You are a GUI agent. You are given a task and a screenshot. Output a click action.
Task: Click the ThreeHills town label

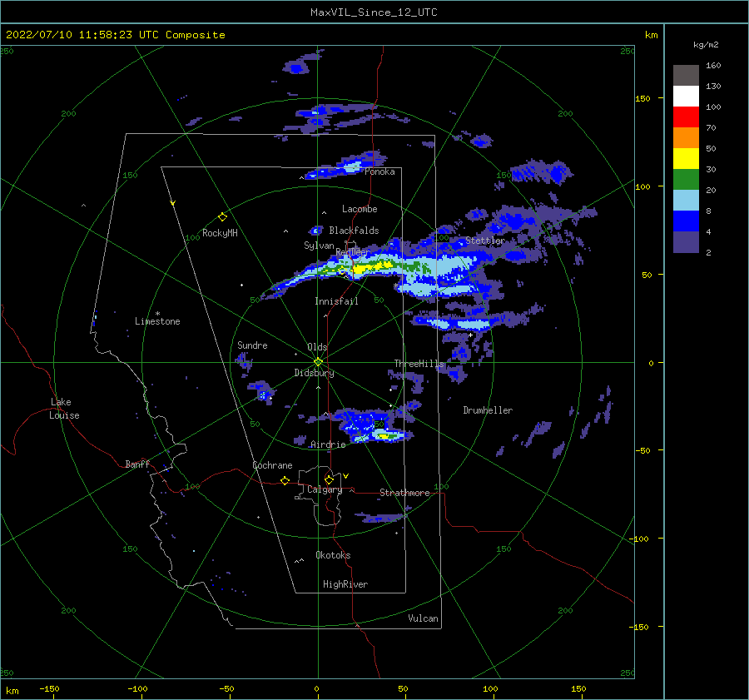[x=419, y=364]
